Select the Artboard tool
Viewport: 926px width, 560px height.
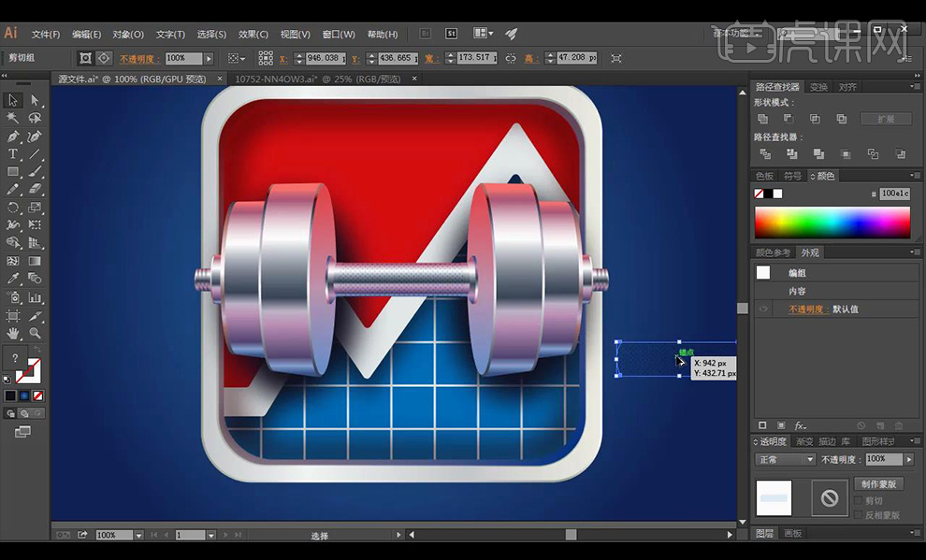(x=12, y=316)
